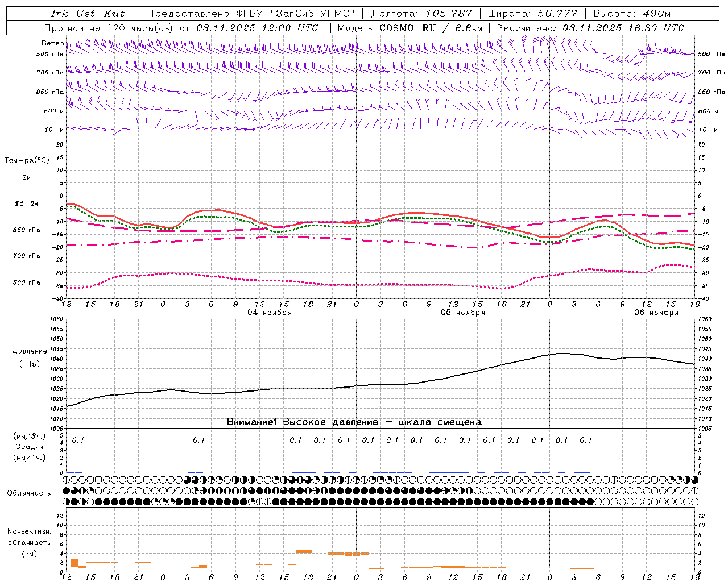728x582 pixels.
Task: Click the computed time Рассчитано: 03.11.2025 16:39 UTC
Action: point(590,28)
